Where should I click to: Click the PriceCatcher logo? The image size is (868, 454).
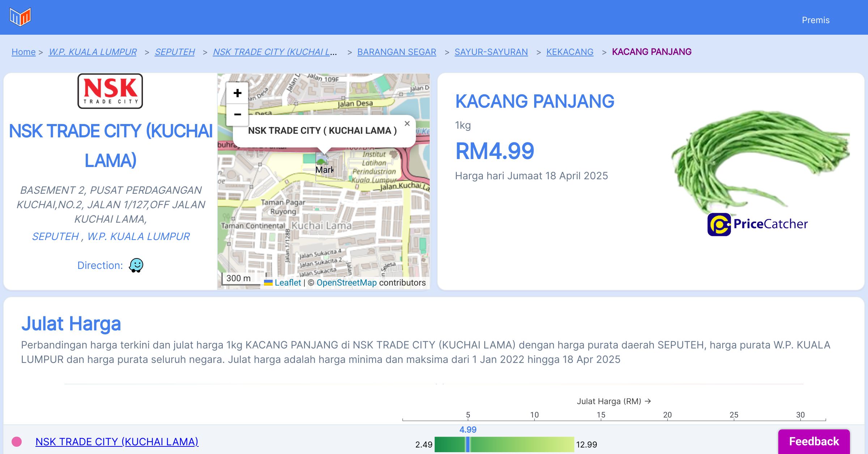click(757, 224)
